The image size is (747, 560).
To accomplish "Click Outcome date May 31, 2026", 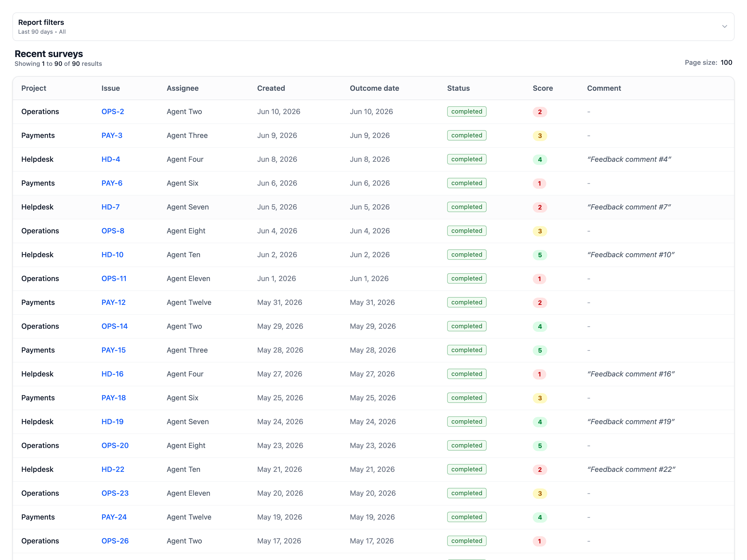I will click(x=372, y=303).
